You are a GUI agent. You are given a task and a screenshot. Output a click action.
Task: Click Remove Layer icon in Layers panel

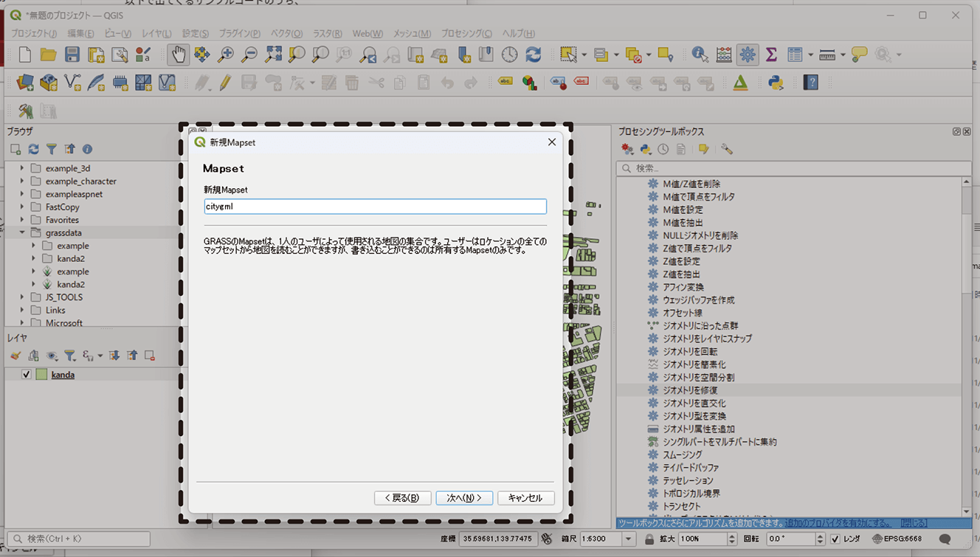[x=150, y=356]
